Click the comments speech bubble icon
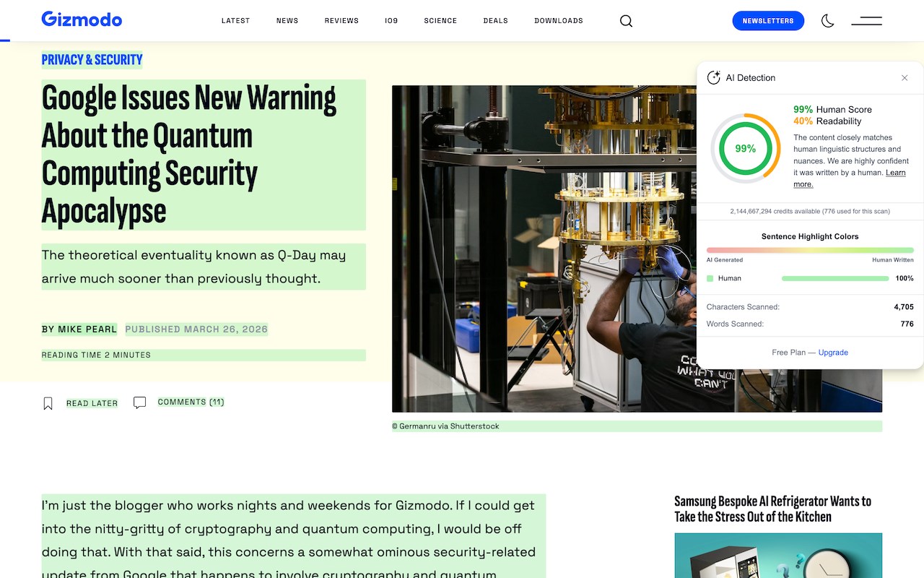The image size is (924, 578). (140, 402)
